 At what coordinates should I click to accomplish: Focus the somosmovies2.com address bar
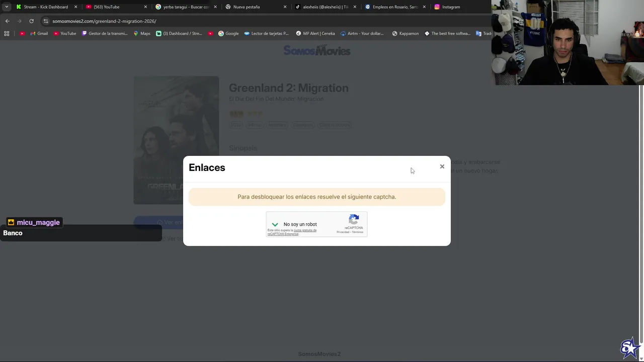click(267, 21)
